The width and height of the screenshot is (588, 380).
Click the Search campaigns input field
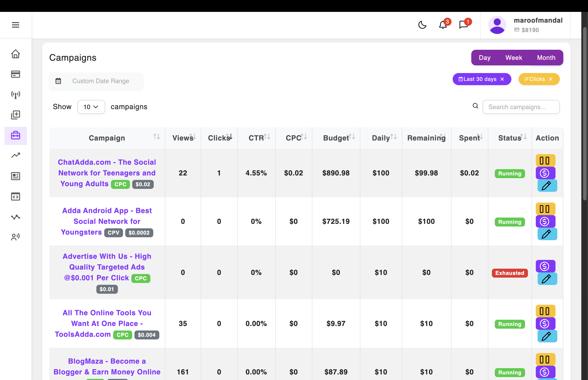521,107
